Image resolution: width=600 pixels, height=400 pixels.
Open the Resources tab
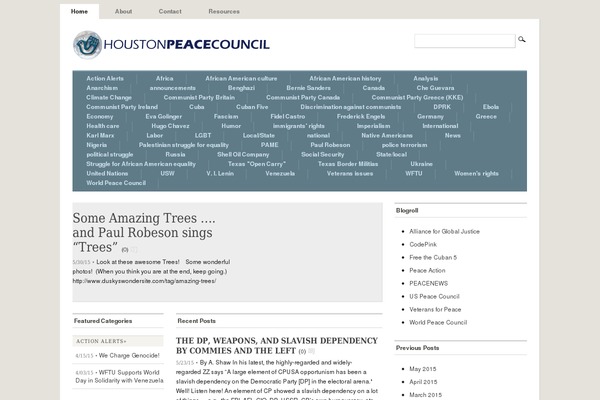pos(224,11)
